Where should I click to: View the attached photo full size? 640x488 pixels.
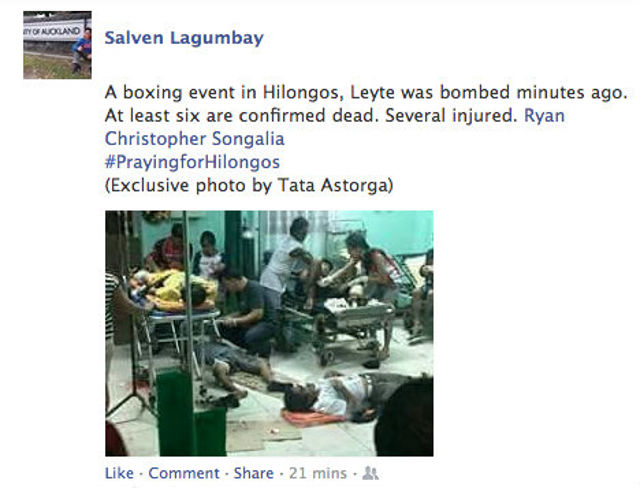point(269,333)
